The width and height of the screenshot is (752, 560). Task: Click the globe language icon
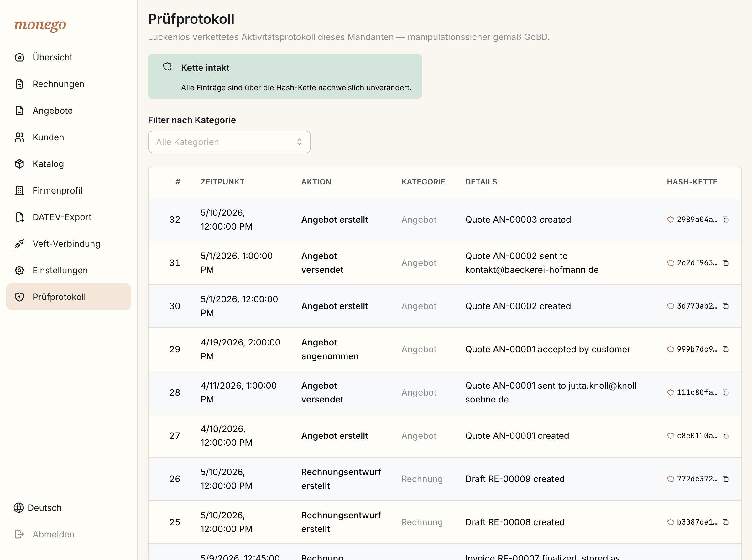pyautogui.click(x=19, y=508)
